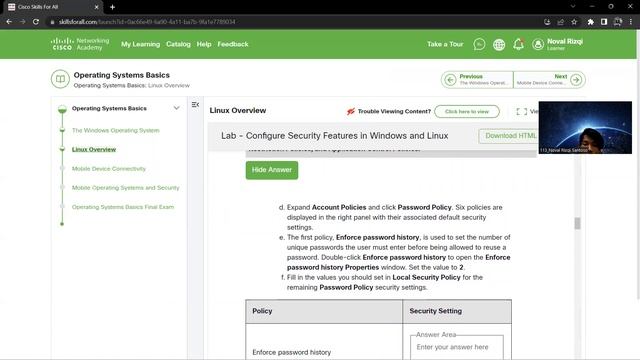Click the browser forward arrow

click(x=22, y=22)
